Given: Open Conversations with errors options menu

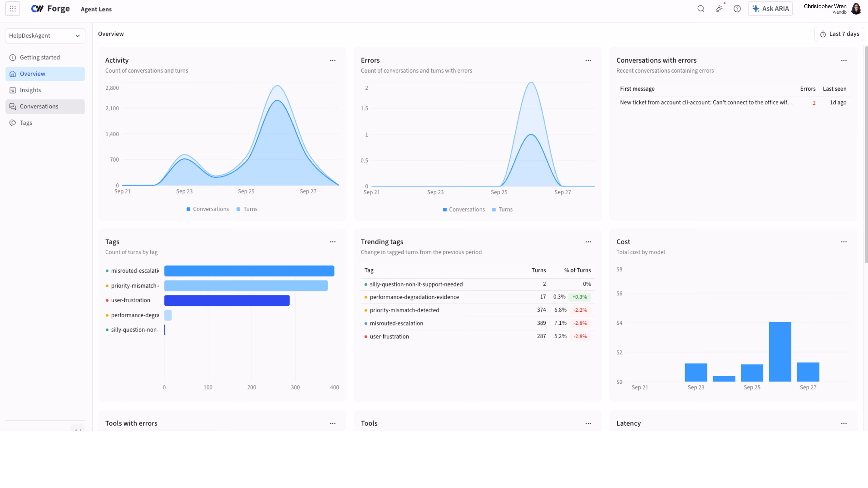Looking at the screenshot, I should coord(844,60).
